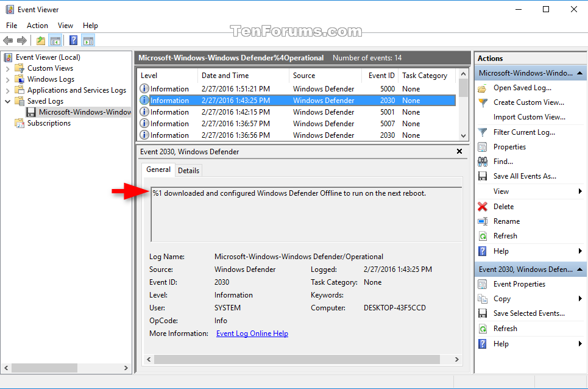Screen dimensions: 588x389
Task: Sort by the Event ID column header
Action: click(x=380, y=76)
